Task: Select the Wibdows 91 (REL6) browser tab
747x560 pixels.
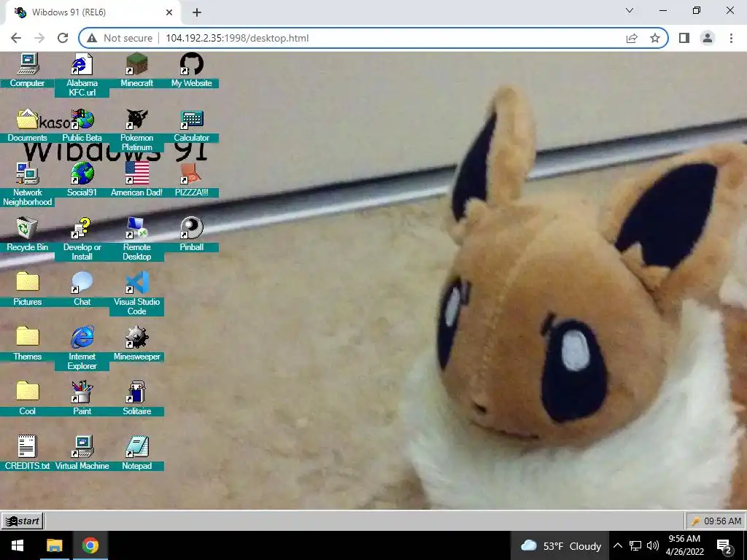Action: [93, 12]
